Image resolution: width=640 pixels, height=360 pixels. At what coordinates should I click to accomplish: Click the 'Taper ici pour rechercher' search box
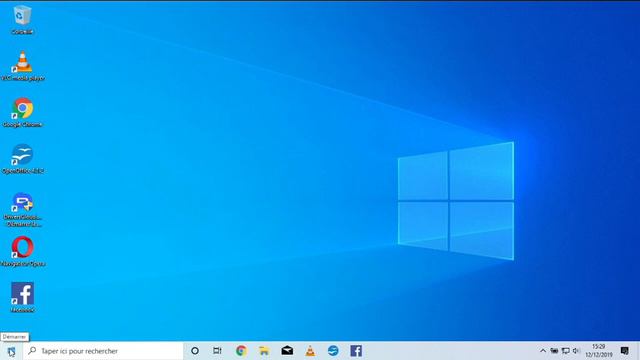click(x=103, y=351)
